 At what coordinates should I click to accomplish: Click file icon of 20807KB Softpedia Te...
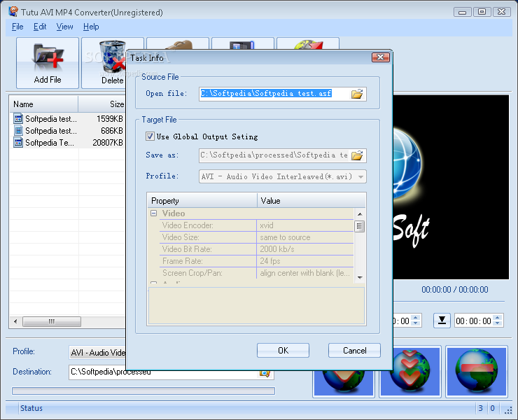click(18, 142)
